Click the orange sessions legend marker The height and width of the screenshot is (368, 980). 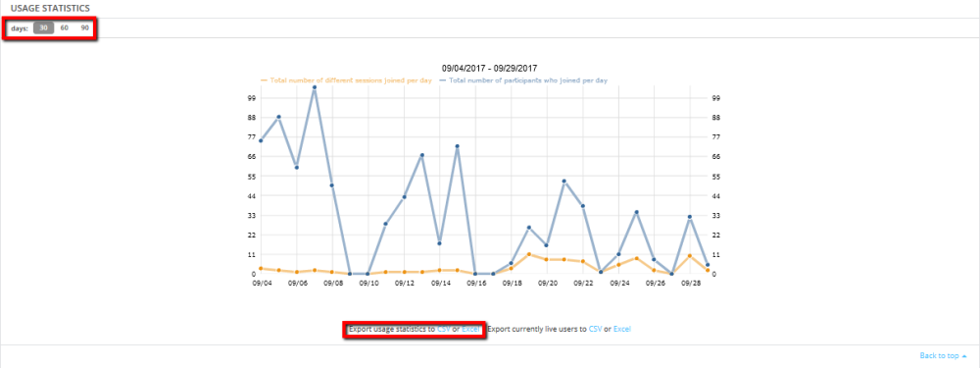point(264,80)
